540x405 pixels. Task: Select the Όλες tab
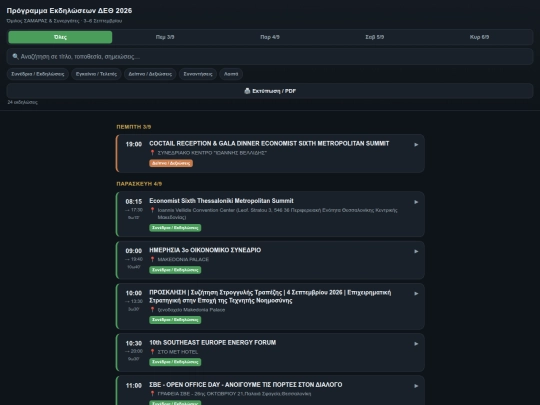pyautogui.click(x=60, y=37)
